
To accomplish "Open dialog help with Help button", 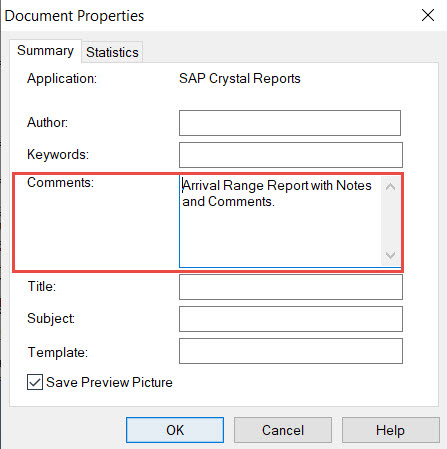I will (391, 430).
